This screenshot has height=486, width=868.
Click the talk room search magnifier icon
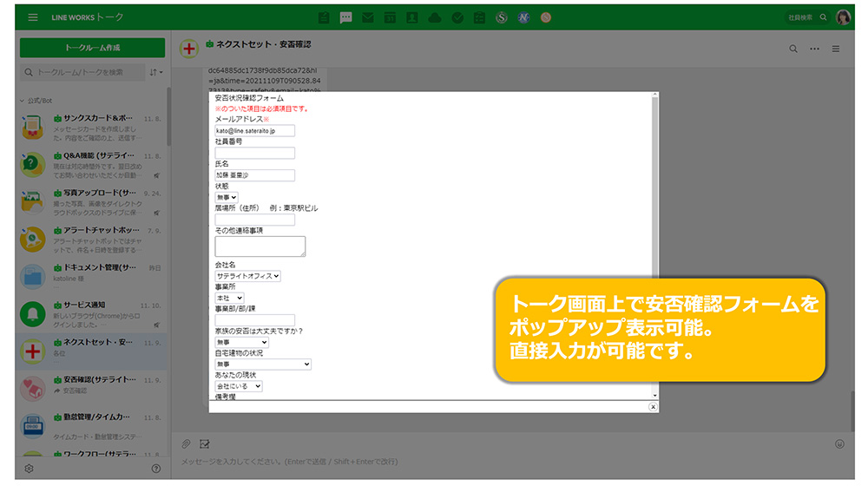[x=793, y=49]
